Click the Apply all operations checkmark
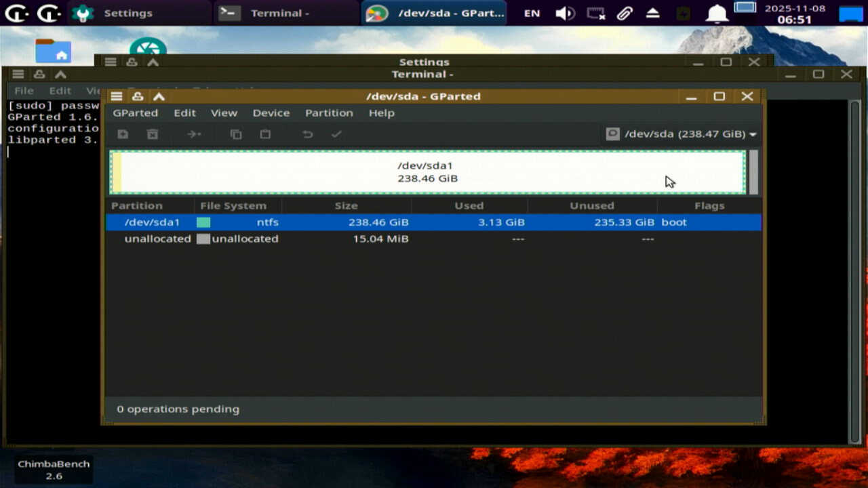868x488 pixels. [336, 134]
